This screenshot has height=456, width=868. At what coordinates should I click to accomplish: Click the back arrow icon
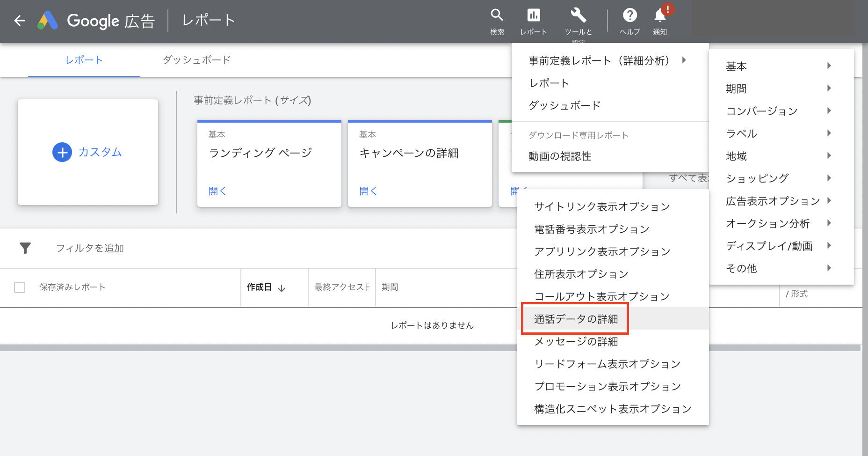(x=20, y=21)
